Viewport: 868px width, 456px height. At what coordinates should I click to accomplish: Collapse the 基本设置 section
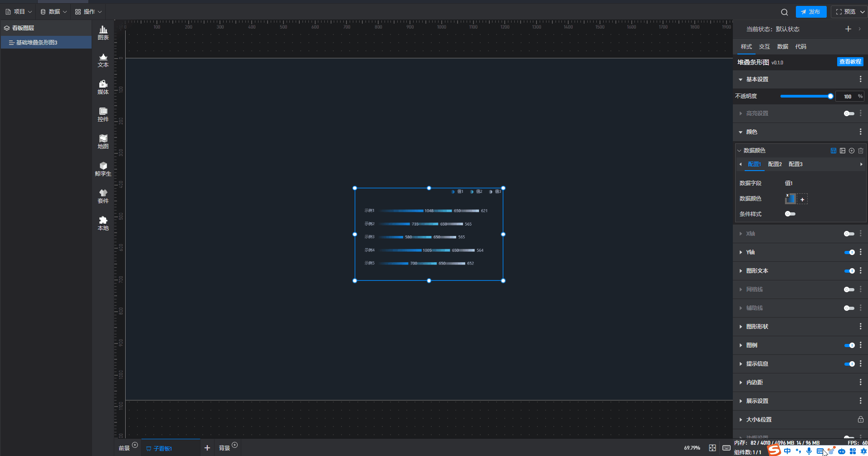pos(741,79)
